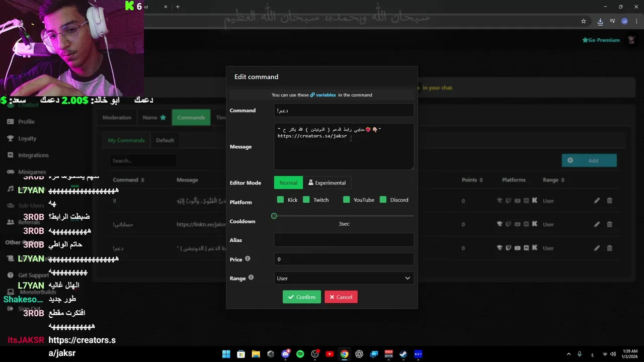Open the clock showing 1:39 AM

(630, 354)
